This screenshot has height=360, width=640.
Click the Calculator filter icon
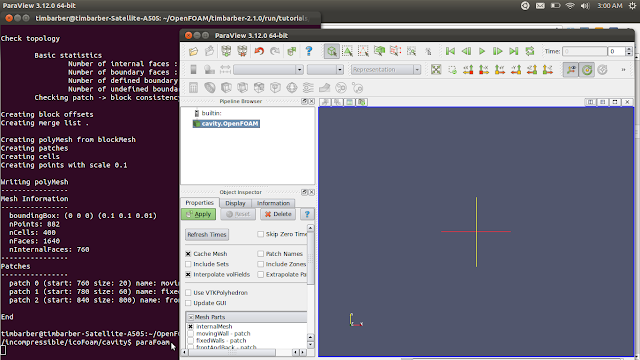coord(193,88)
